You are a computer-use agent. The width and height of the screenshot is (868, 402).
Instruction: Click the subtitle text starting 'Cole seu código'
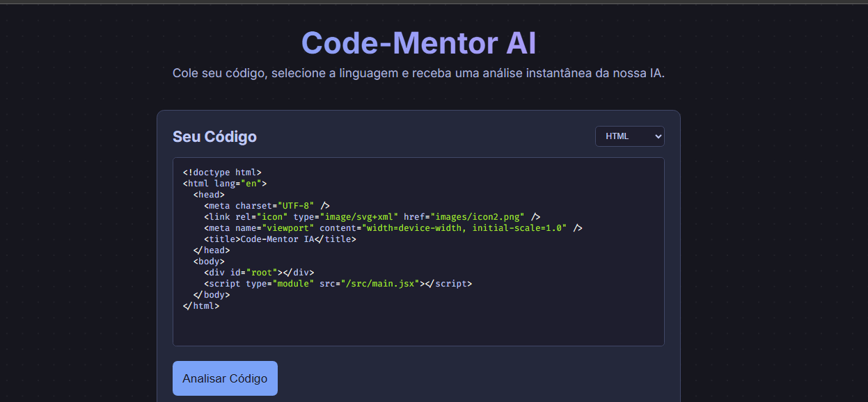[418, 73]
